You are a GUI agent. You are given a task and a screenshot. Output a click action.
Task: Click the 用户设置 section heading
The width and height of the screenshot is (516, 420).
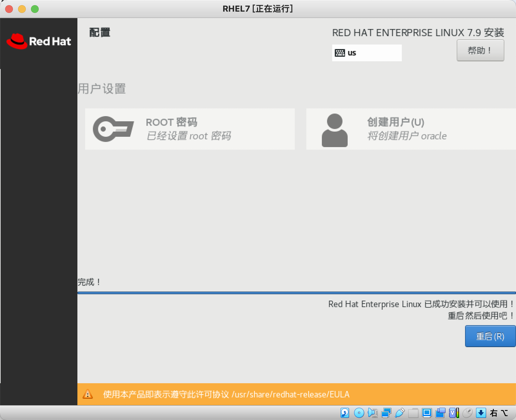pos(102,89)
